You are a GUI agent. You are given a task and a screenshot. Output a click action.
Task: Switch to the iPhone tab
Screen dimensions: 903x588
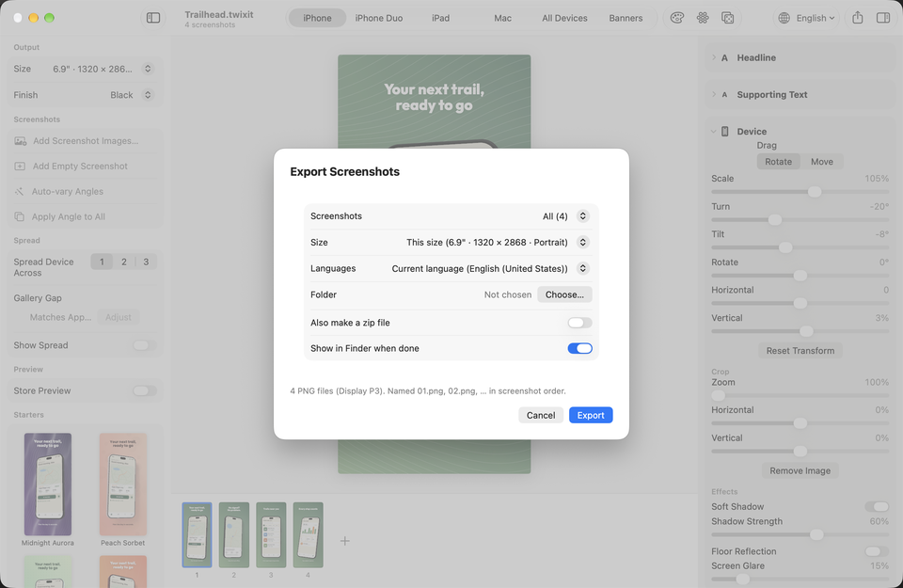[x=317, y=18]
